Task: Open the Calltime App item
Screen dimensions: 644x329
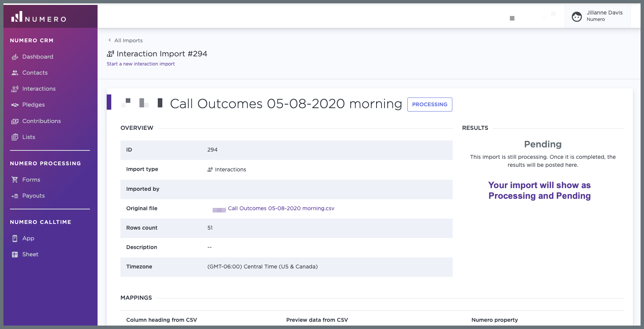Action: 28,238
